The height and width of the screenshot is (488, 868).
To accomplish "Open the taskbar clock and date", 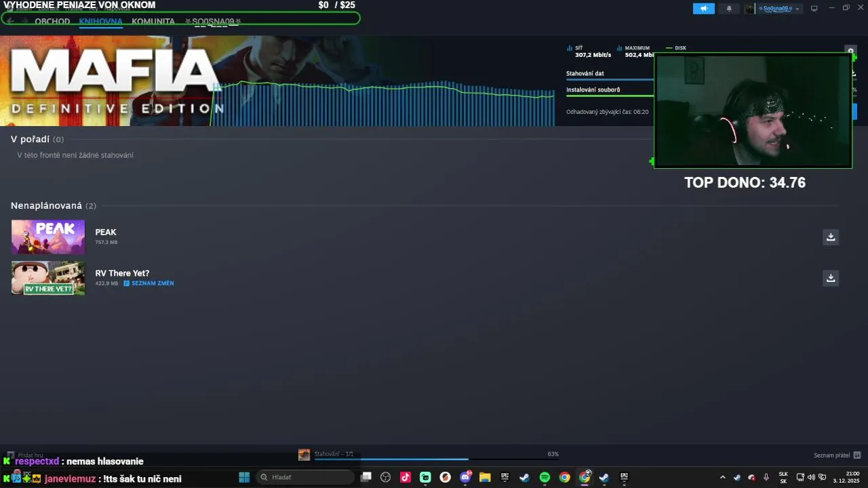I will coord(846,477).
